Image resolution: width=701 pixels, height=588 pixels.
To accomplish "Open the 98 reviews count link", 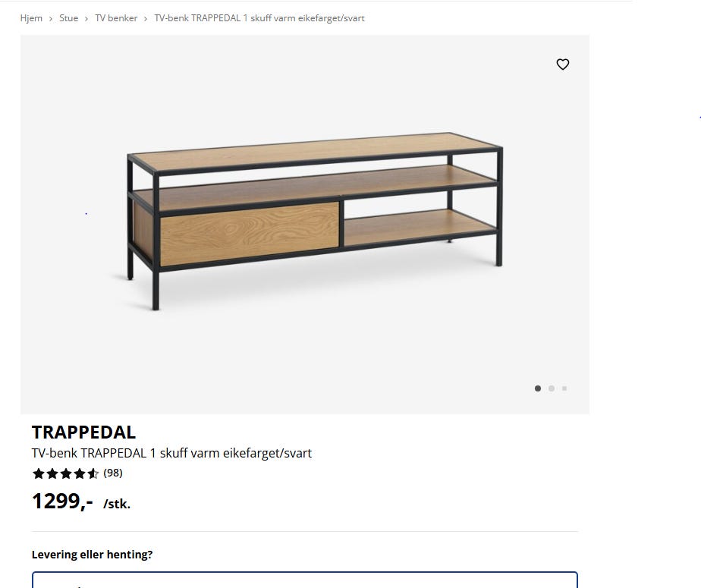I will coord(112,473).
